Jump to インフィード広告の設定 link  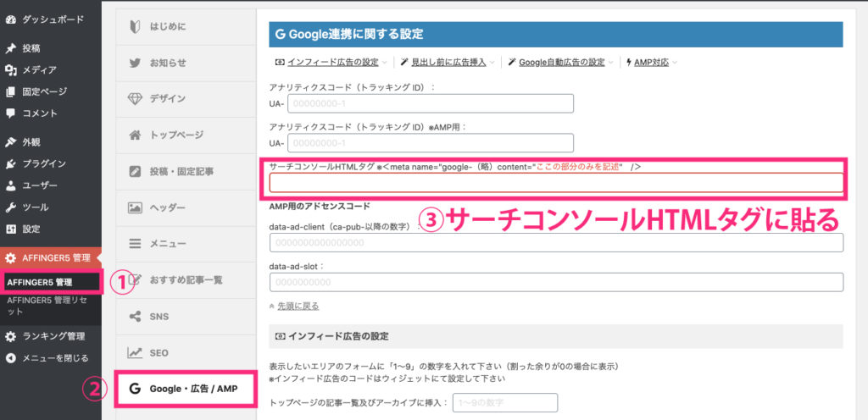[x=332, y=63]
